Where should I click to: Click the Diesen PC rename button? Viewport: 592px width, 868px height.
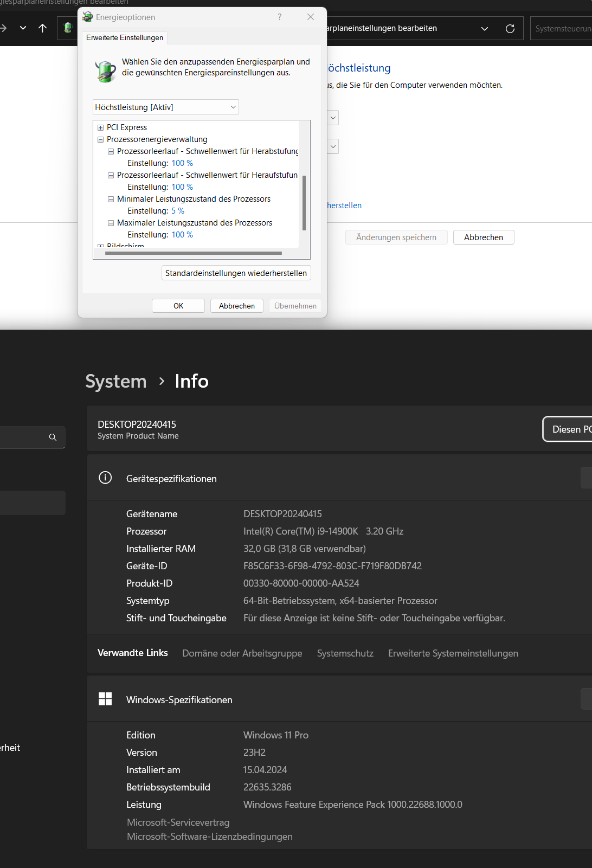pos(568,429)
